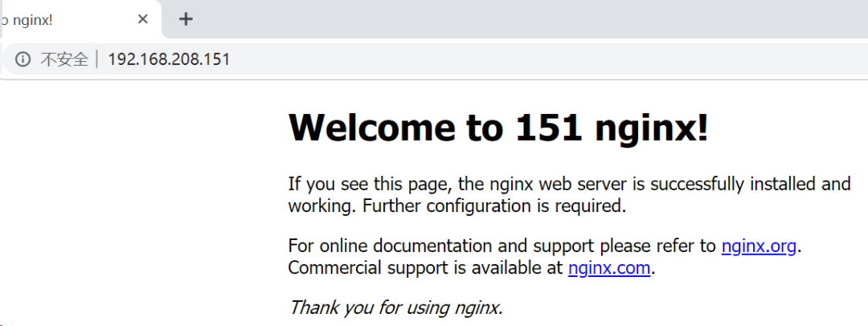Click 'Further configuration is required.' text
Screen dimensions: 868x326
(x=494, y=206)
